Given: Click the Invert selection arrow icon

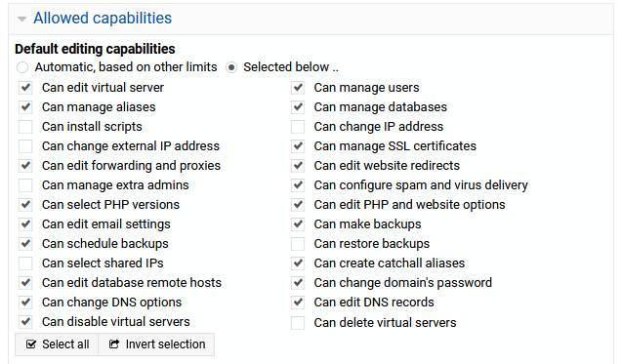Looking at the screenshot, I should (114, 344).
